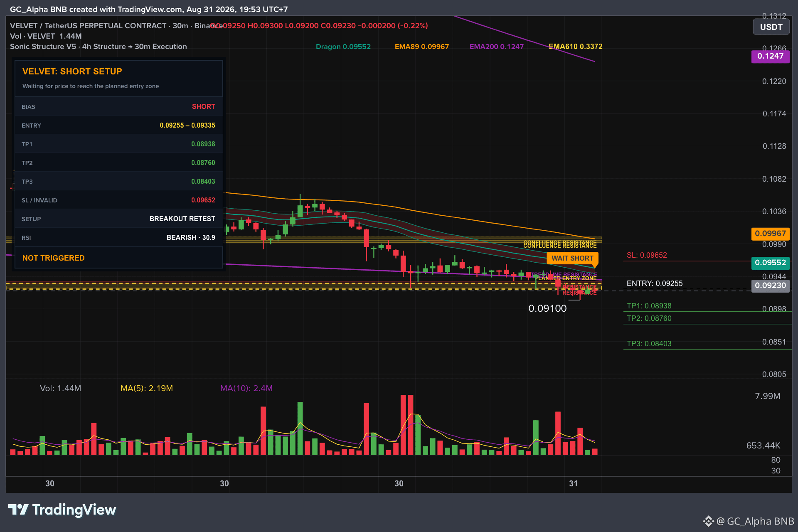Click the purple 0.1247 price tag

[770, 56]
